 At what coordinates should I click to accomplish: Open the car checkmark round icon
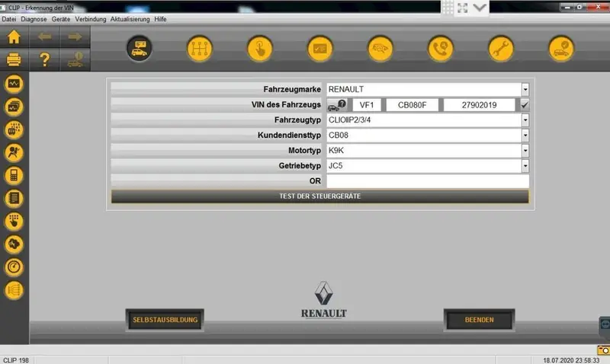(x=561, y=49)
